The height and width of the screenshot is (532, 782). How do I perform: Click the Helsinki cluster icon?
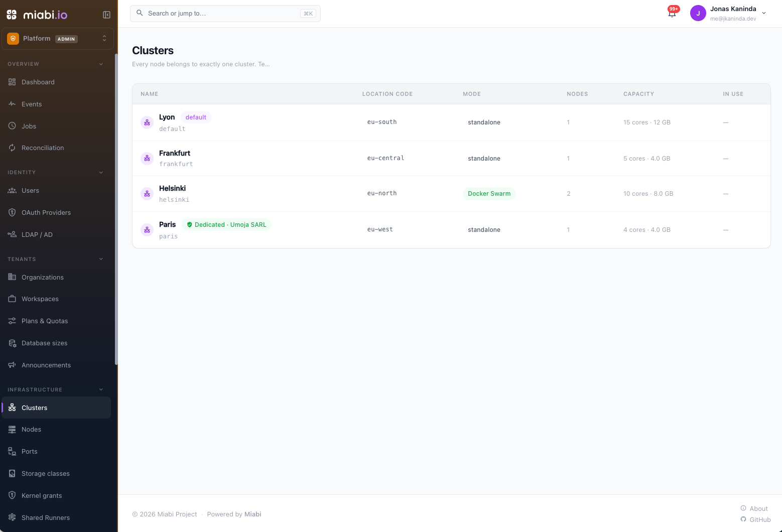coord(147,194)
